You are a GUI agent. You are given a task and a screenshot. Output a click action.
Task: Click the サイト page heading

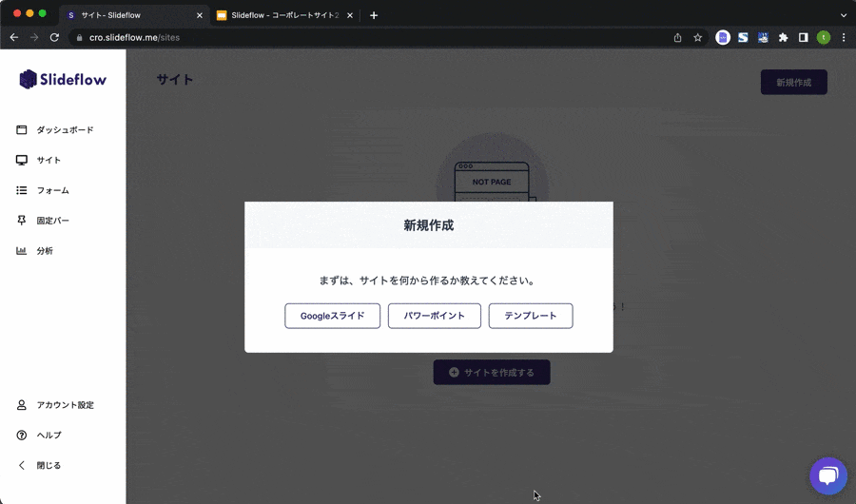pyautogui.click(x=175, y=80)
